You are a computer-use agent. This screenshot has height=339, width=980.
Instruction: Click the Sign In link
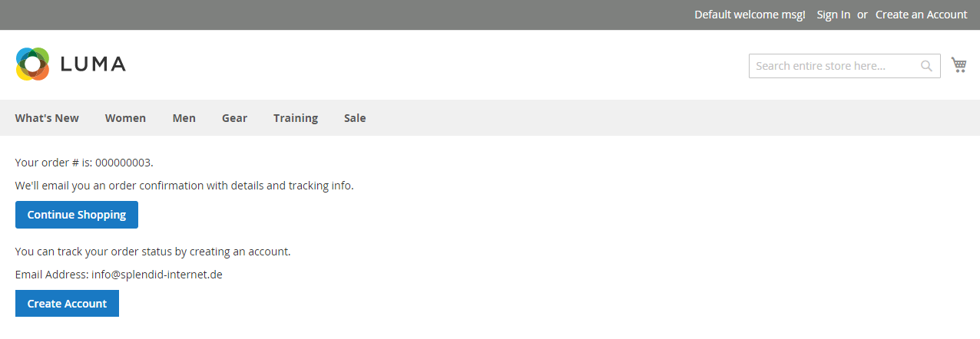[x=833, y=15]
